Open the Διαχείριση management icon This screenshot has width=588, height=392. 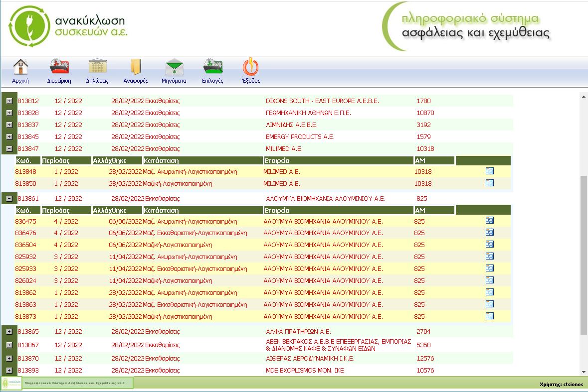click(59, 67)
